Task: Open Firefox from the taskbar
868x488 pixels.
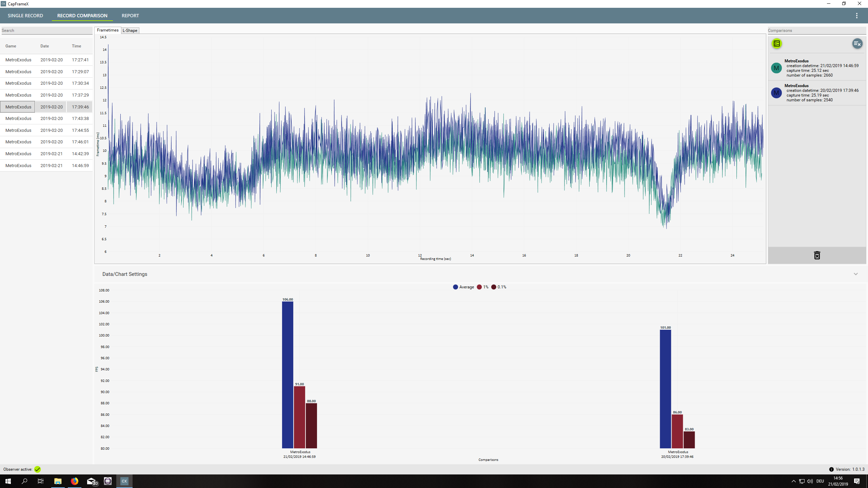Action: pos(74,481)
